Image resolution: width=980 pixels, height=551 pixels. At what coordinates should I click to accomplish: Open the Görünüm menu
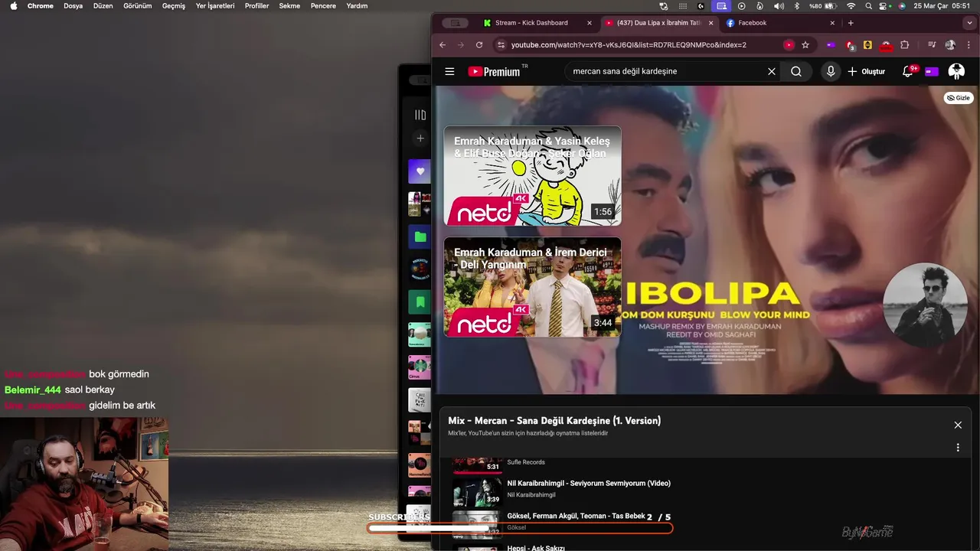tap(138, 5)
